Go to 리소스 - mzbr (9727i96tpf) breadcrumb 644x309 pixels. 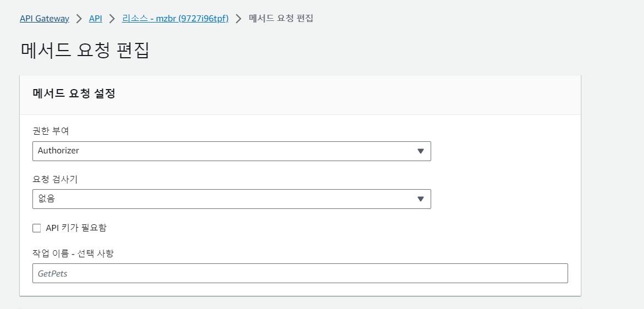pos(175,18)
